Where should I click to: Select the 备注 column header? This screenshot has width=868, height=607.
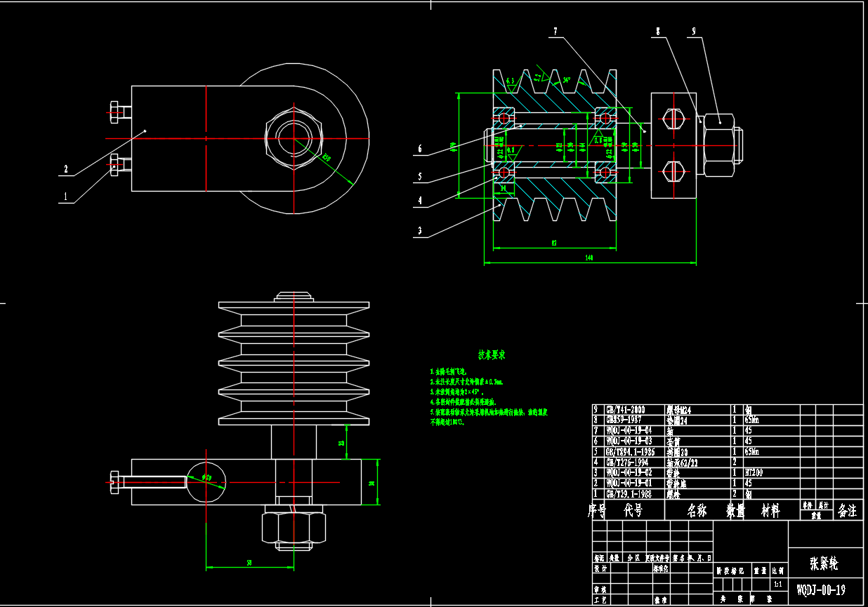(x=848, y=511)
